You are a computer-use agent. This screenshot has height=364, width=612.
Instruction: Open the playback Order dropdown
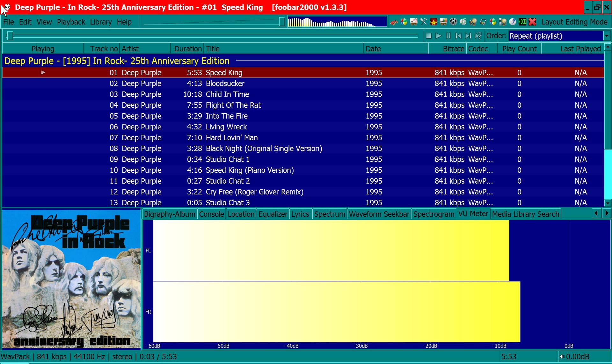click(607, 36)
